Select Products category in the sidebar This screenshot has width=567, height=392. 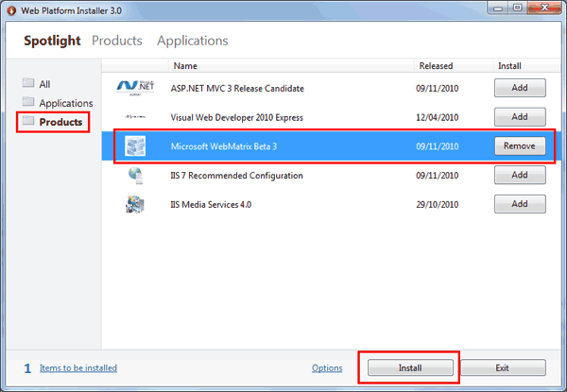(x=60, y=122)
